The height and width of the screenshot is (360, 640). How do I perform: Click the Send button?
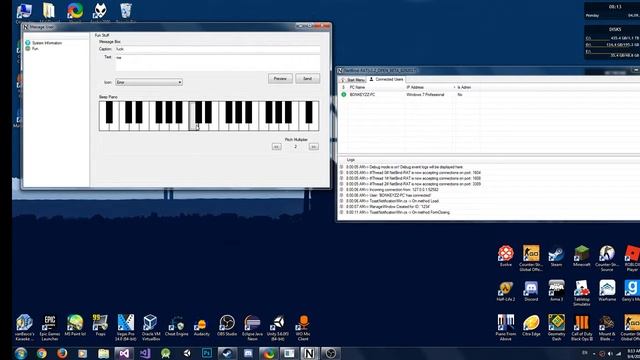pos(307,78)
